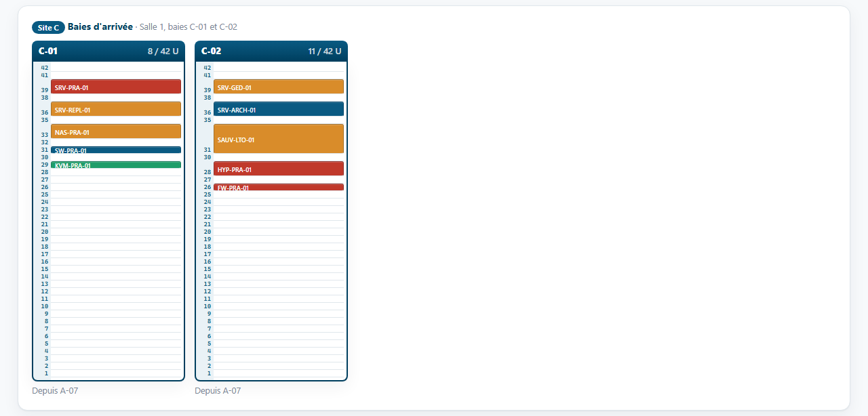The height and width of the screenshot is (416, 868).
Task: Select the large SAUV-LTO-01 tape unit
Action: pos(279,139)
